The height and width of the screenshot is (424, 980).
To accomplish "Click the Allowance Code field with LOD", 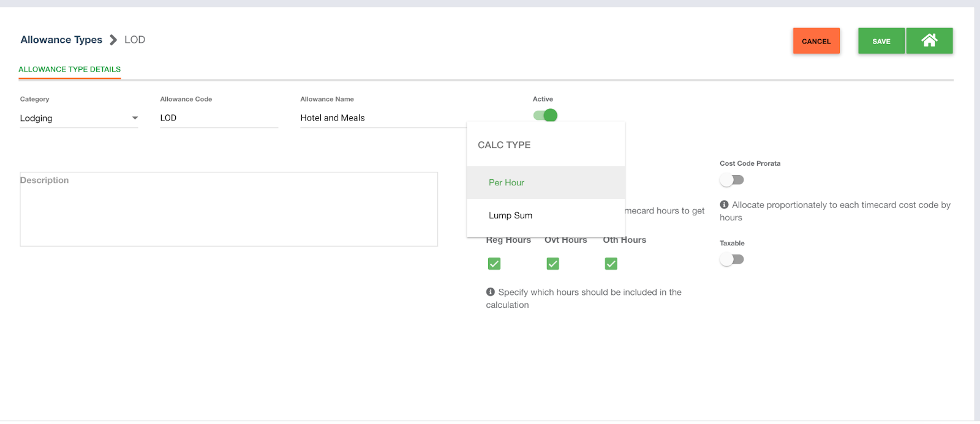I will [x=219, y=118].
